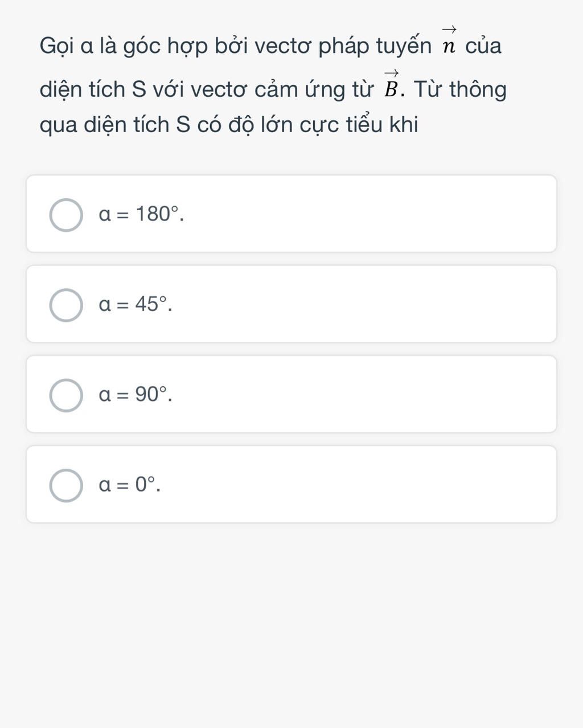Image resolution: width=583 pixels, height=728 pixels.
Task: Choose the α = 45° radio circle
Action: point(66,305)
